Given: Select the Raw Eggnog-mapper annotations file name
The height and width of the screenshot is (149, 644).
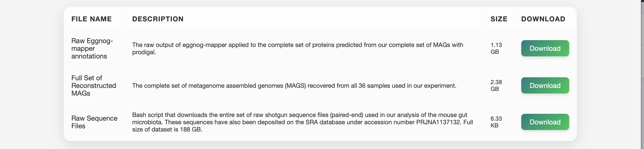Looking at the screenshot, I should tap(92, 48).
